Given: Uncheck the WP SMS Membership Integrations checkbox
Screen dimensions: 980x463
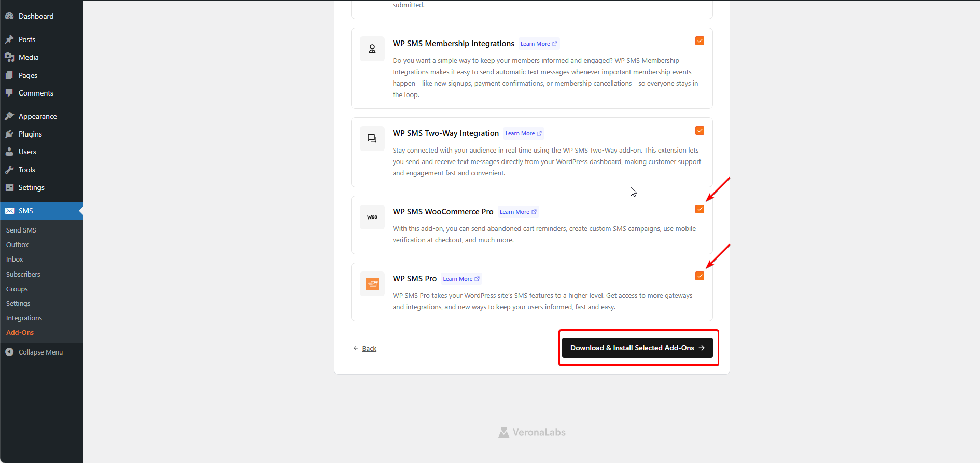Looking at the screenshot, I should [x=699, y=41].
